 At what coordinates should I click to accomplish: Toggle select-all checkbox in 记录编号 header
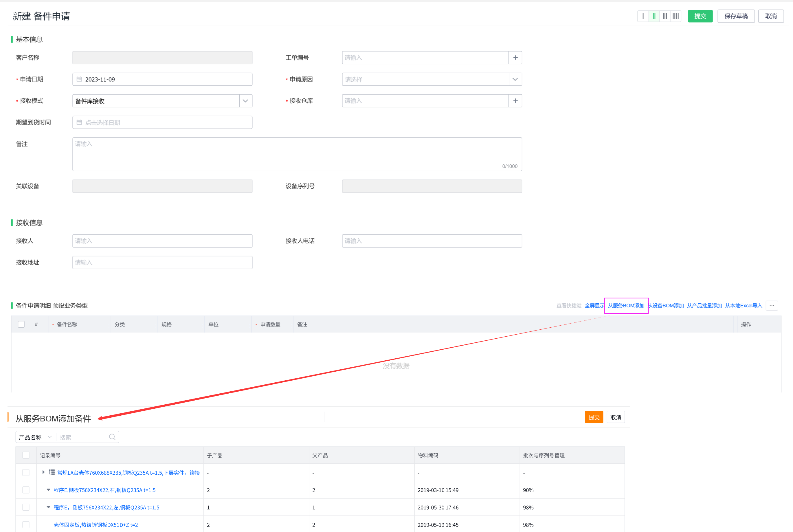(x=26, y=455)
